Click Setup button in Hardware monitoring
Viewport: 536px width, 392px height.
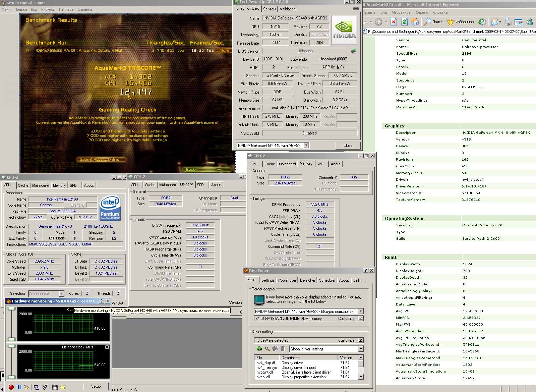tap(96, 386)
